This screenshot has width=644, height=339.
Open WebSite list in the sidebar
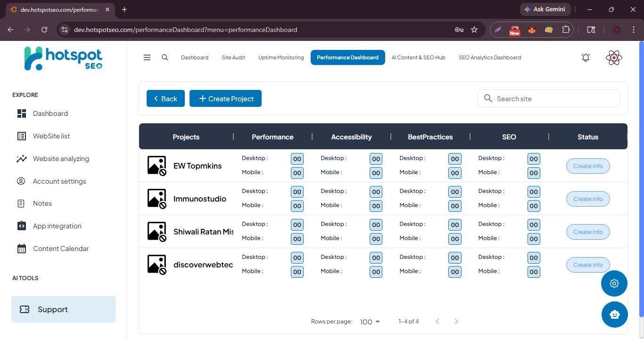point(51,136)
